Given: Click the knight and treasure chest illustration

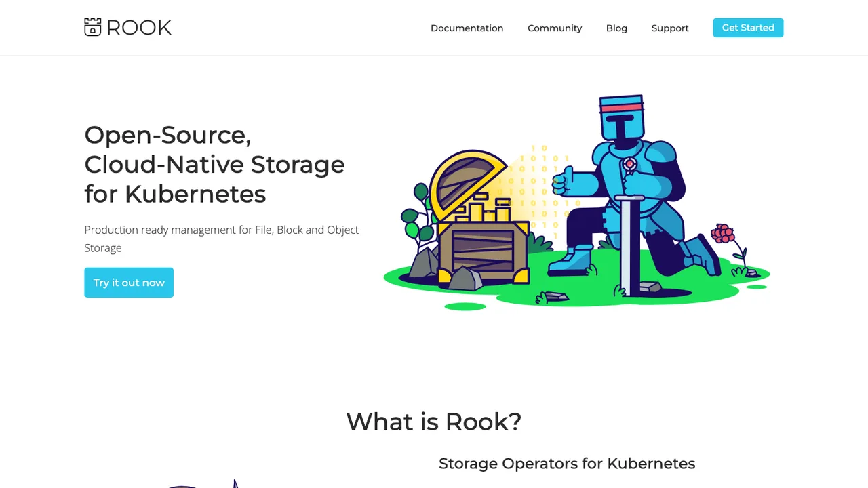Looking at the screenshot, I should tap(576, 203).
